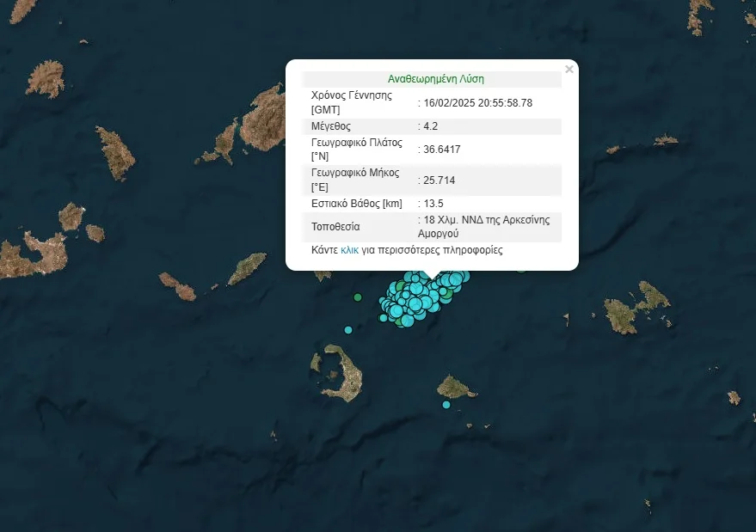Viewport: 756px width, 532px height.
Task: Click the 'Τοποθεσία' location row label
Action: [x=335, y=227]
